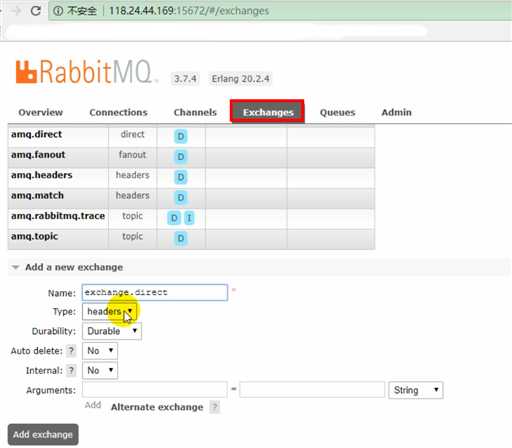
Task: Collapse the Add a new exchange section
Action: tap(74, 267)
